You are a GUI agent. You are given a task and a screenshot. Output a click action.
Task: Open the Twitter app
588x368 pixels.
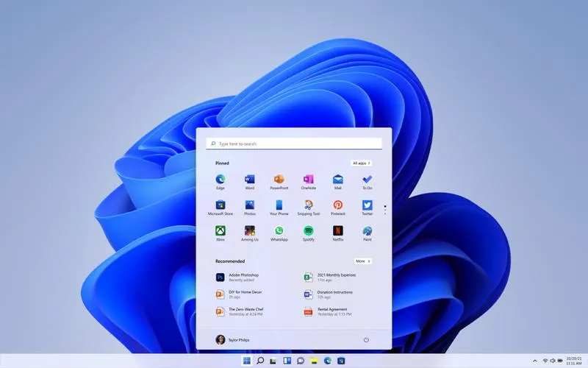click(x=367, y=208)
